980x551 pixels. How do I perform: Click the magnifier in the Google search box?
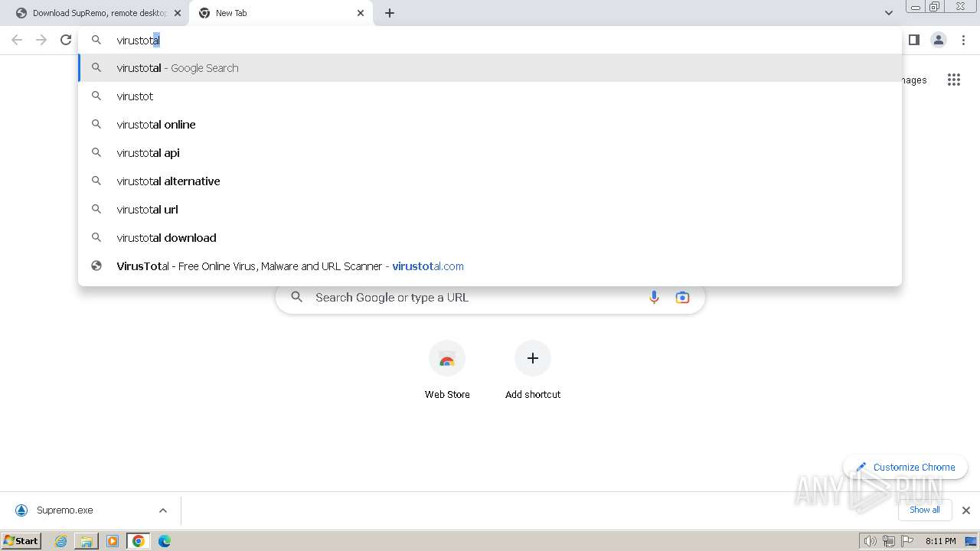(x=297, y=298)
